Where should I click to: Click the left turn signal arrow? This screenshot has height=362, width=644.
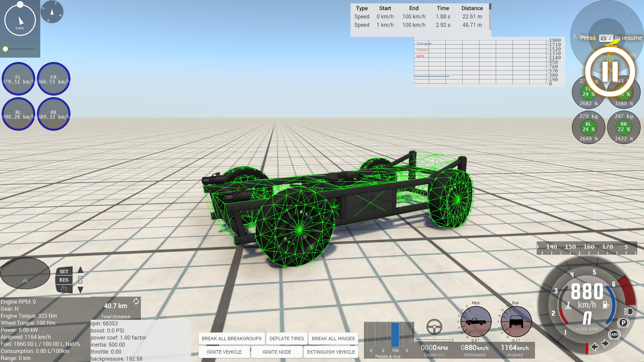pyautogui.click(x=594, y=347)
